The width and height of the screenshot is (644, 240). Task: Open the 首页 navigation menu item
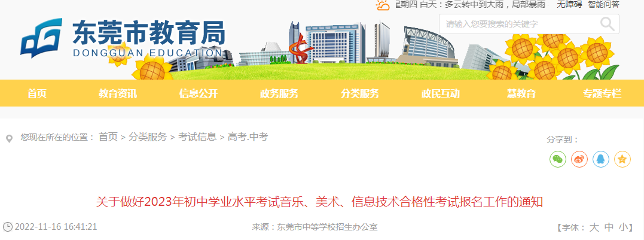pyautogui.click(x=37, y=93)
